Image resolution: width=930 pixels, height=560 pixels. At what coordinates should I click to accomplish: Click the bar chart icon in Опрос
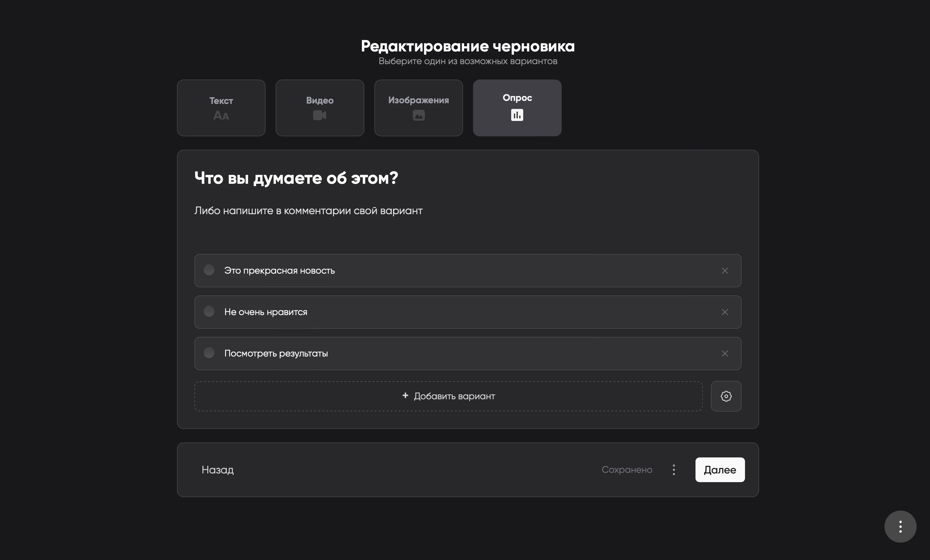click(x=517, y=115)
